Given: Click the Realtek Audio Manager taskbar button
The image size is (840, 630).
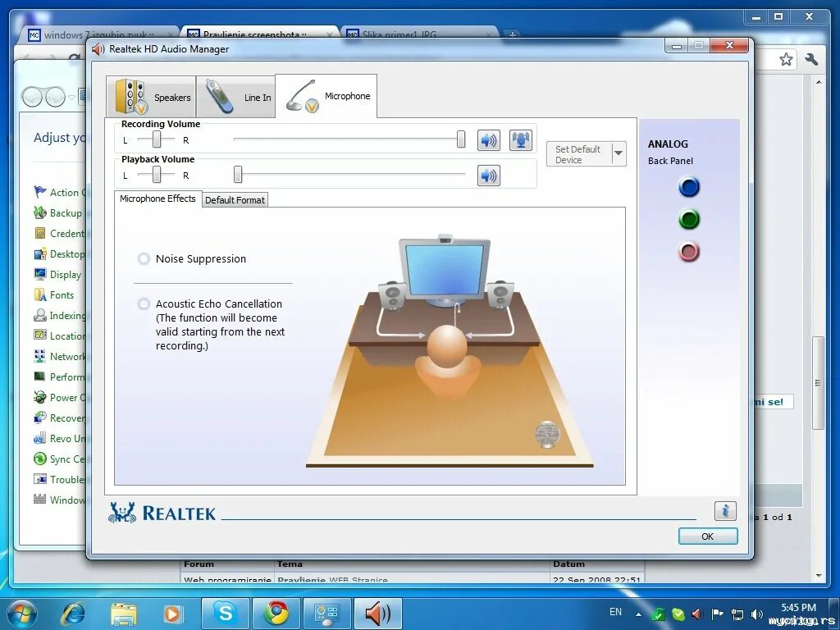Looking at the screenshot, I should (377, 613).
